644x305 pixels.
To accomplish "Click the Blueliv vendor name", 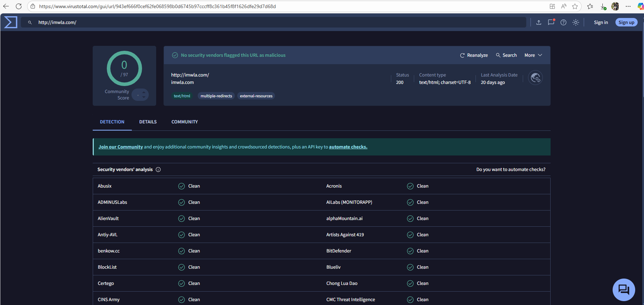I will coord(333,267).
